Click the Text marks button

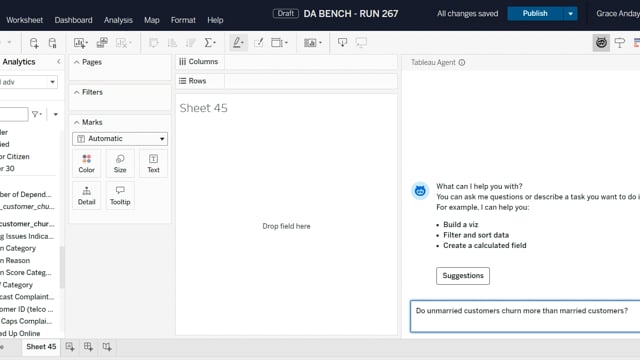pyautogui.click(x=153, y=164)
